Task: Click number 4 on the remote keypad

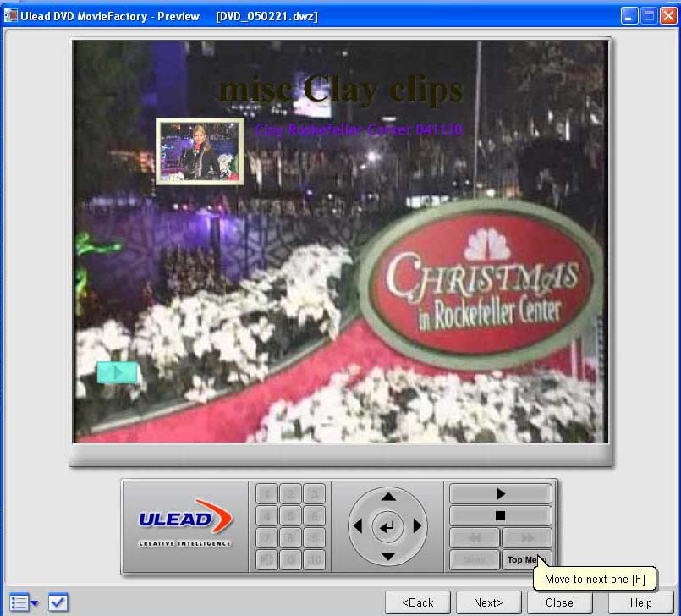Action: [x=266, y=515]
